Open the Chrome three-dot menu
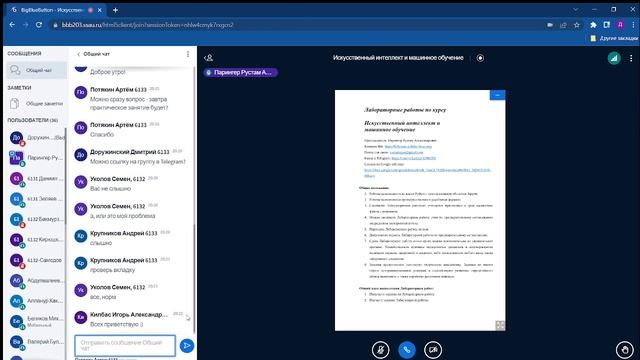Viewport: 640px width, 360px height. pos(633,25)
